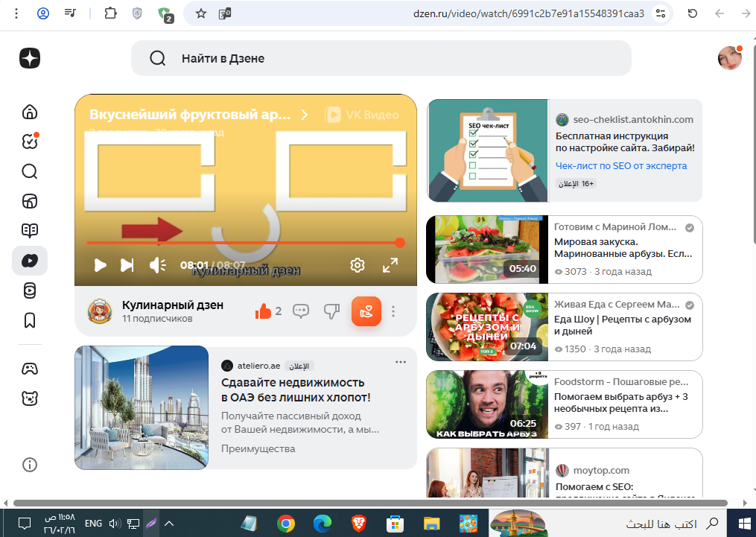
Task: Open the sidebar open-book articles icon
Action: click(x=30, y=230)
